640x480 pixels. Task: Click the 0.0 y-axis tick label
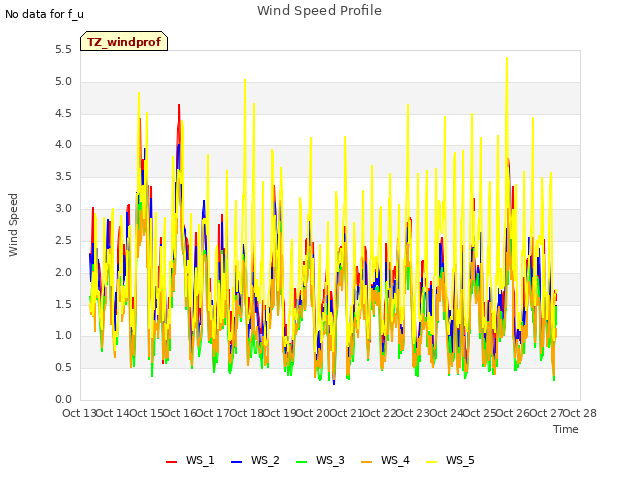[63, 399]
